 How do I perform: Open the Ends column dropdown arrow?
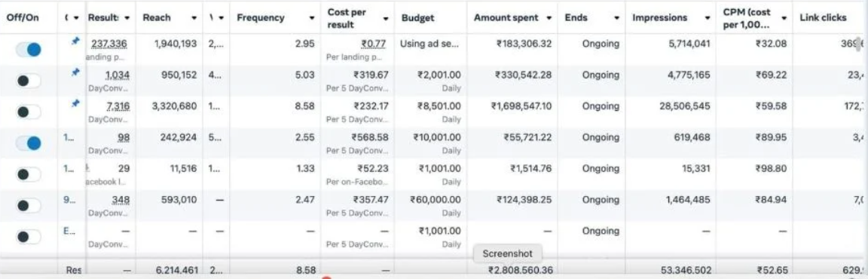(x=616, y=17)
